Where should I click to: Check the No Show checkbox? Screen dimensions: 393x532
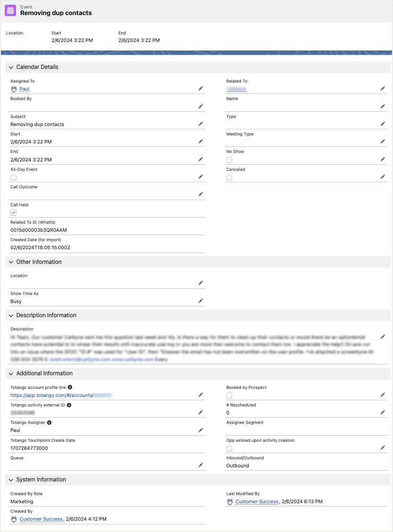[x=229, y=160]
